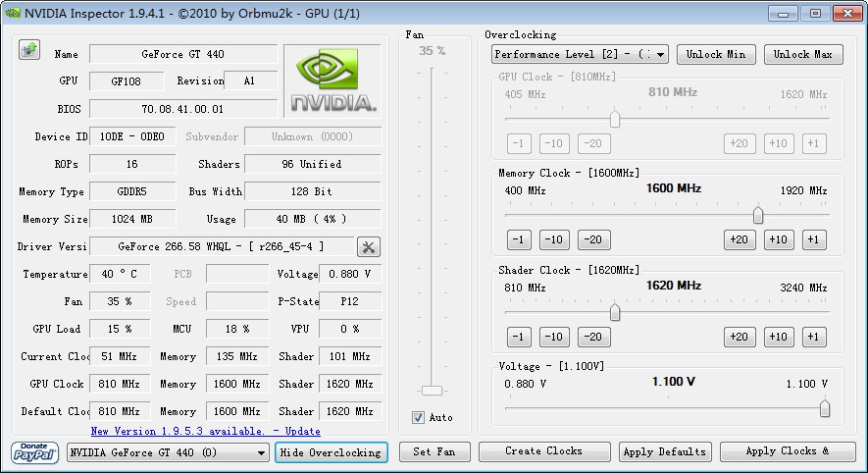The image size is (868, 473).
Task: Click the upload screenshot icon beside Name
Action: [x=28, y=50]
